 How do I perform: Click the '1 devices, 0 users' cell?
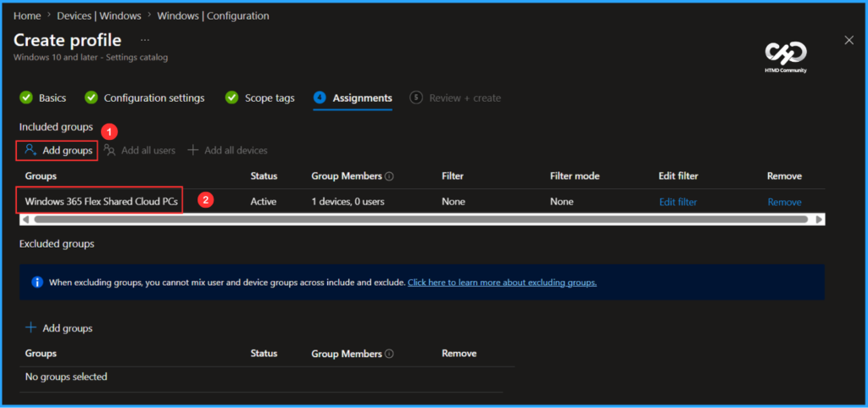(348, 202)
